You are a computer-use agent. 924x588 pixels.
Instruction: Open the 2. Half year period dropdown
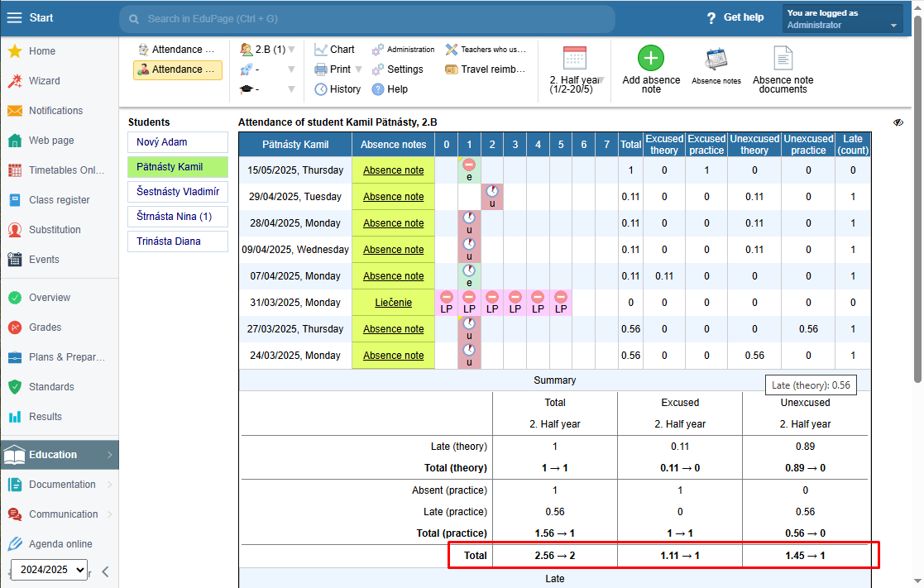(601, 80)
